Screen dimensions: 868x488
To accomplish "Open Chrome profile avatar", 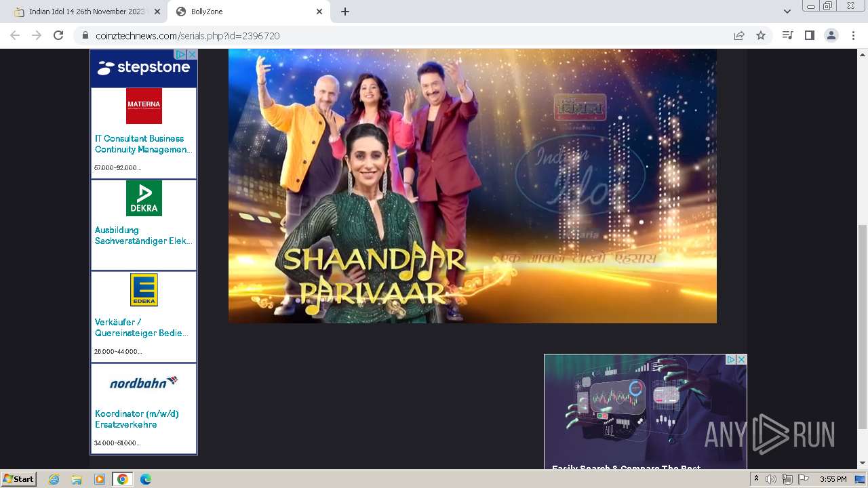I will click(x=831, y=35).
